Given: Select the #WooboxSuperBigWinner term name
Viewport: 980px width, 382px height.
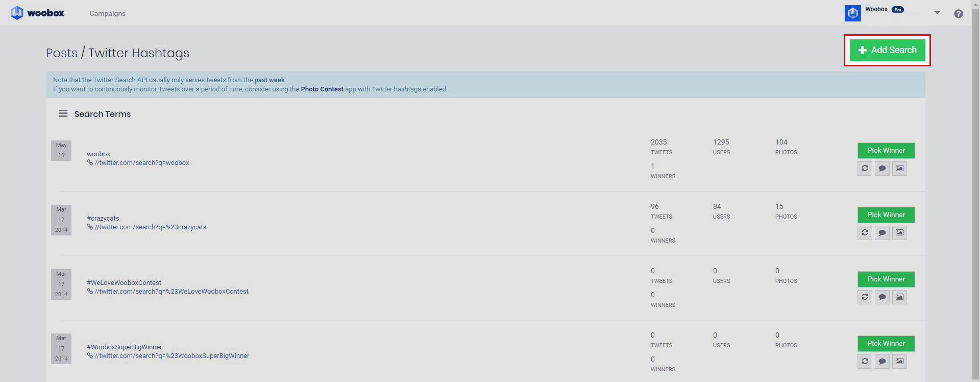Looking at the screenshot, I should click(x=125, y=347).
